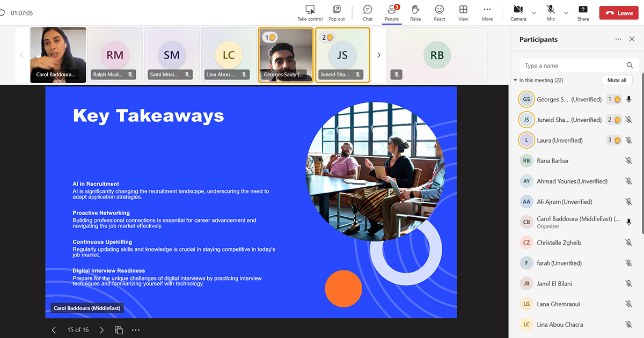644x338 pixels.
Task: Click raised hand number 3 badge for Laura
Action: (x=614, y=140)
